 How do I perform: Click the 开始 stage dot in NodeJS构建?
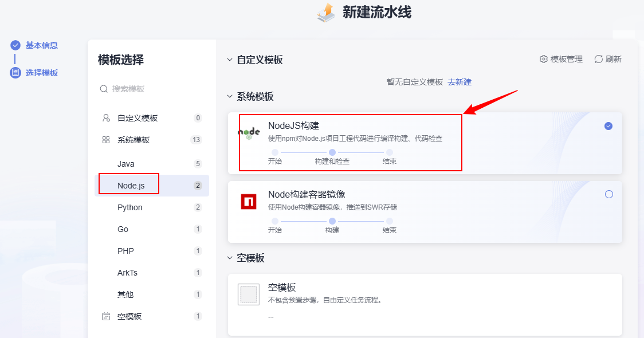point(275,152)
